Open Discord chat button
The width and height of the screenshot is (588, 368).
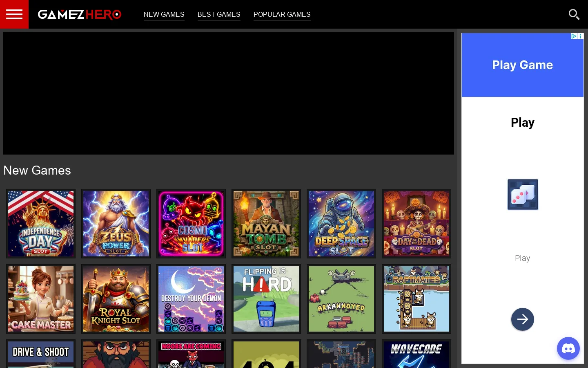568,348
